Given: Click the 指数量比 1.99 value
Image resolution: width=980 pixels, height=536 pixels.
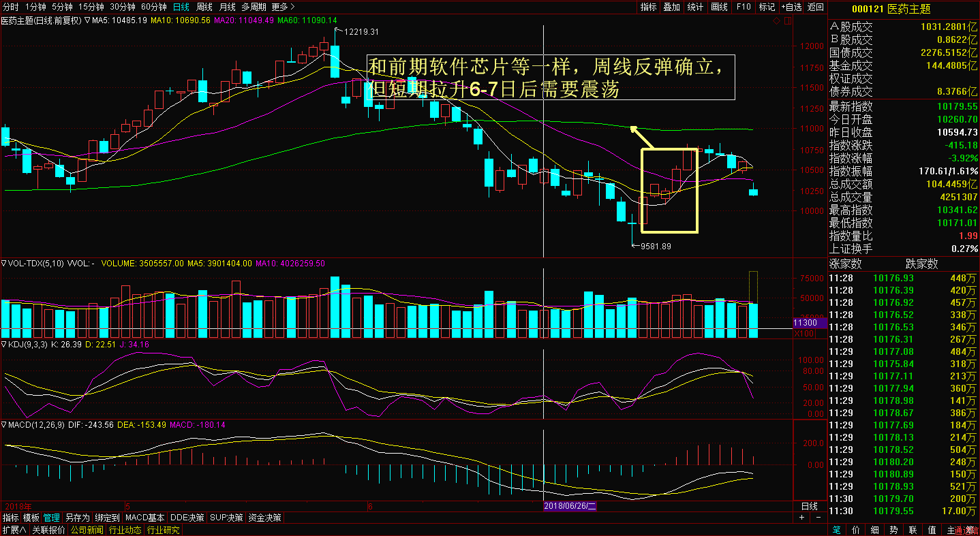Looking at the screenshot, I should click(968, 236).
